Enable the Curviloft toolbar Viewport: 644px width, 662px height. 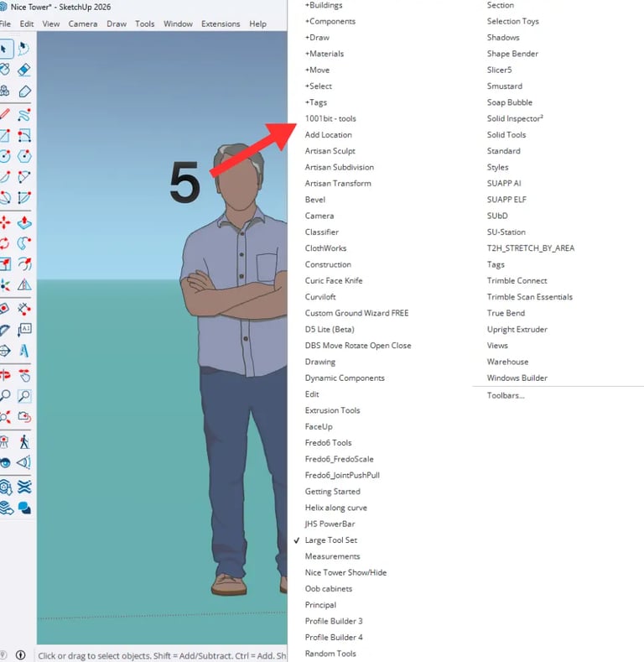click(320, 297)
